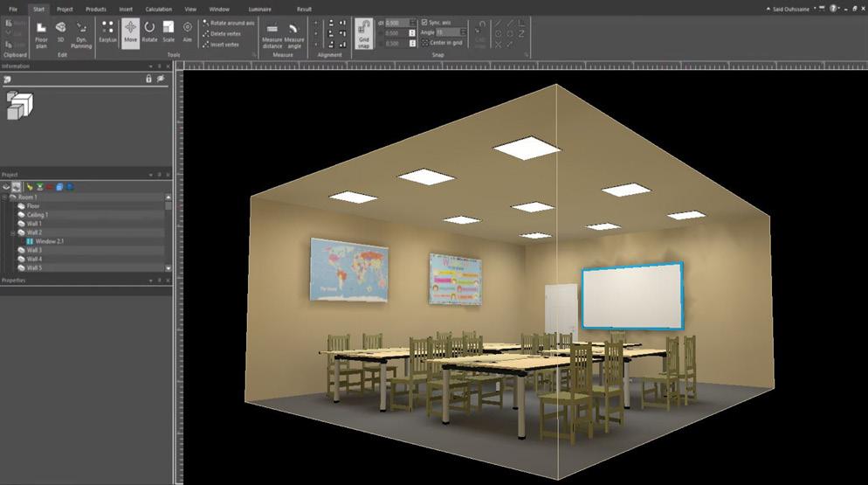Click the small icon at Information panel left

tap(7, 80)
